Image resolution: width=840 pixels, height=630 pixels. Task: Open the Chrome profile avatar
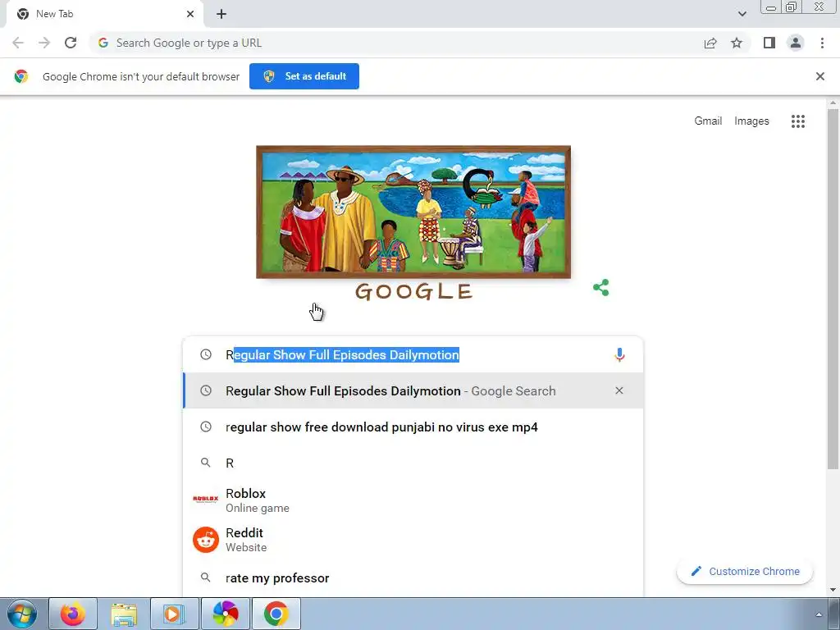point(796,43)
